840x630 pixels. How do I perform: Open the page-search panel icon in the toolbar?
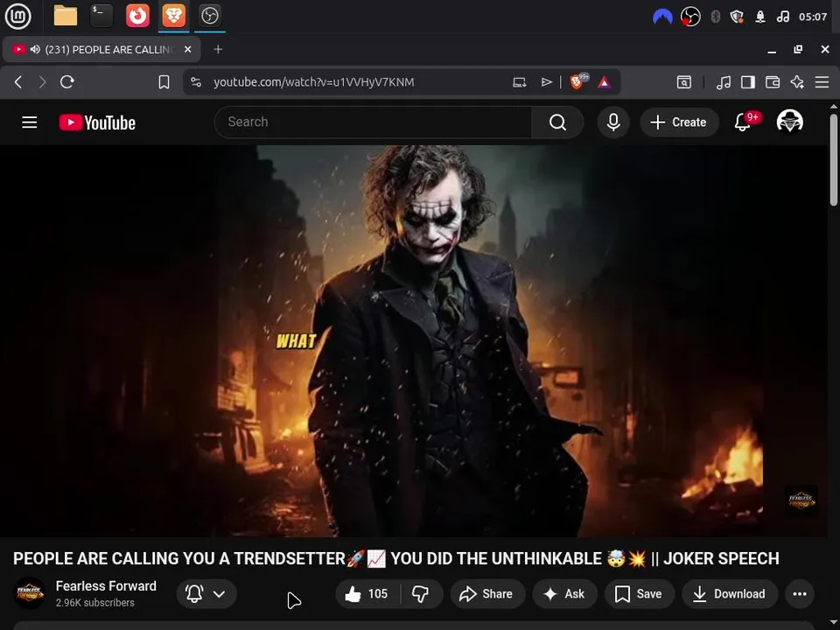pos(684,82)
